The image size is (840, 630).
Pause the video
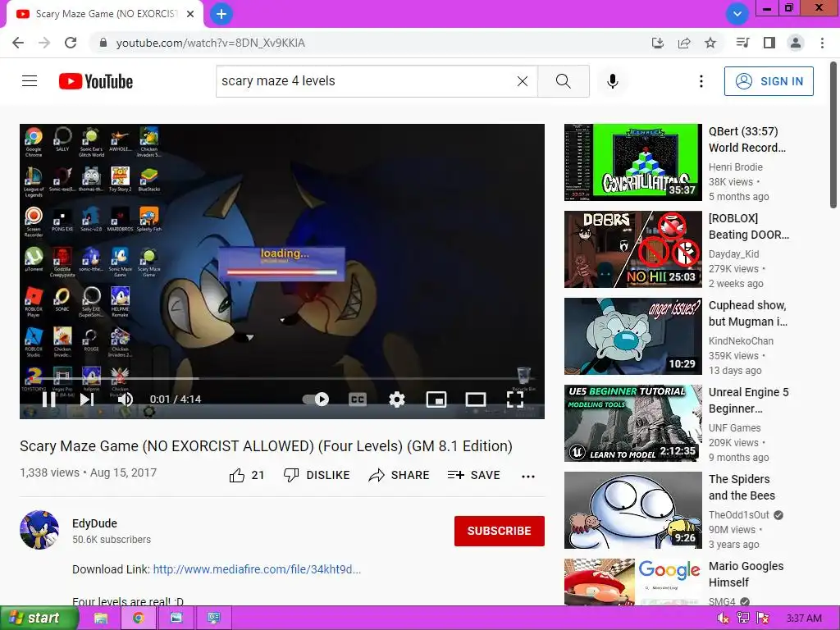pyautogui.click(x=48, y=399)
